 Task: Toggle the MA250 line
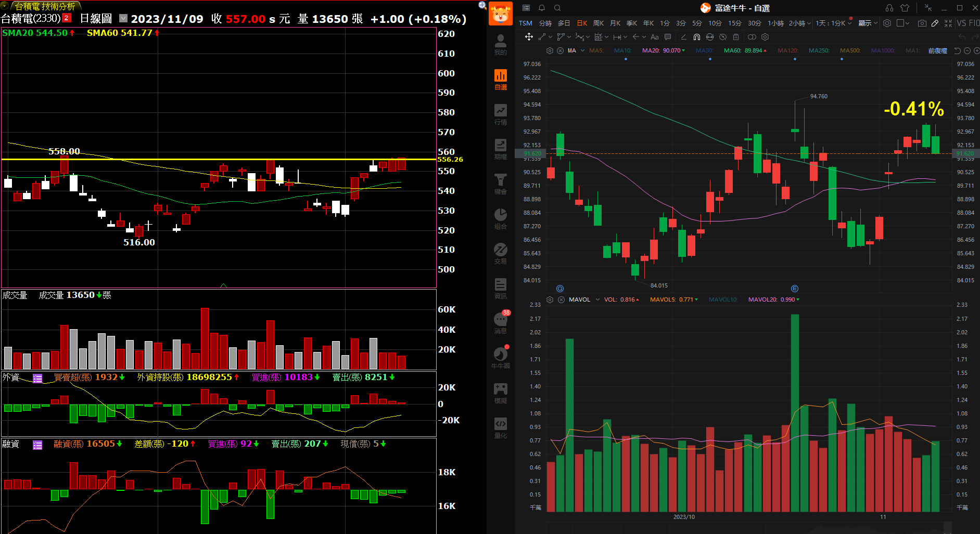pos(819,50)
